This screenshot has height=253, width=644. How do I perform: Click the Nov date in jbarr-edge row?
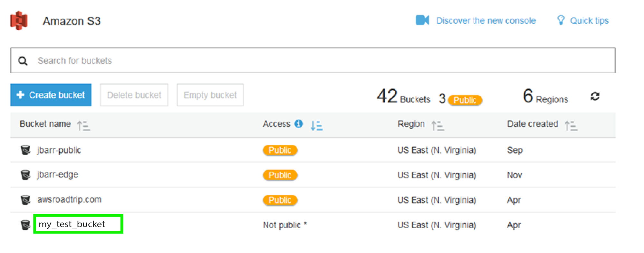coord(514,175)
